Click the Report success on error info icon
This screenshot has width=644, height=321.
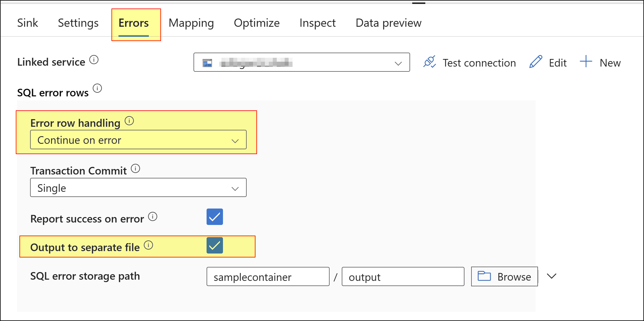click(x=152, y=216)
